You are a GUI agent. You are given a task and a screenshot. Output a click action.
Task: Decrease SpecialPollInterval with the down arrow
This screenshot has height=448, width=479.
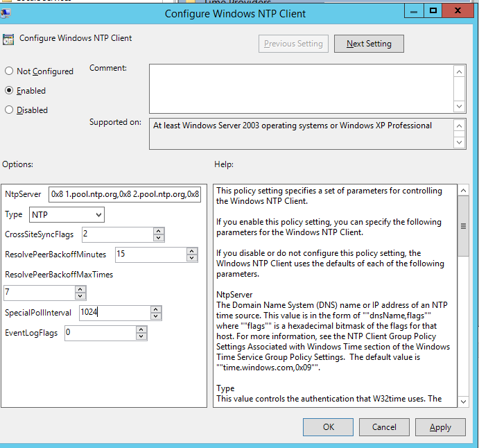pyautogui.click(x=156, y=317)
